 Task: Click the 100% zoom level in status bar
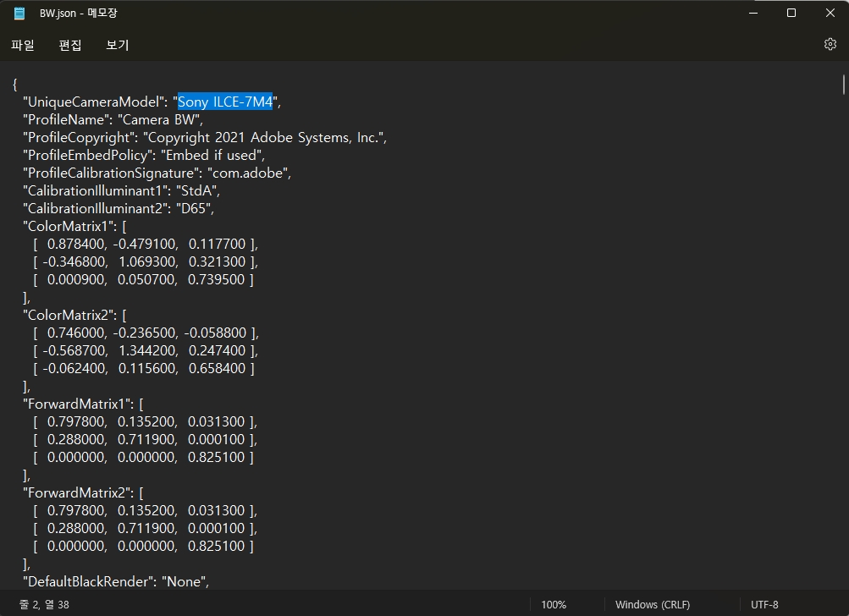coord(554,605)
